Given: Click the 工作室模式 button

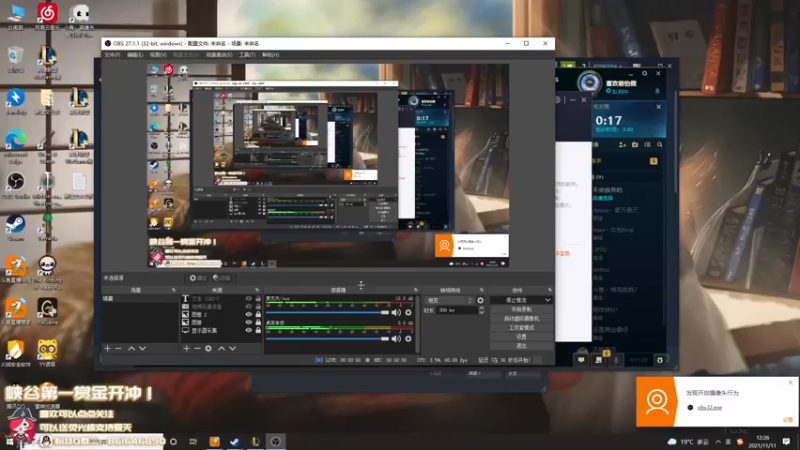Looking at the screenshot, I should [521, 328].
